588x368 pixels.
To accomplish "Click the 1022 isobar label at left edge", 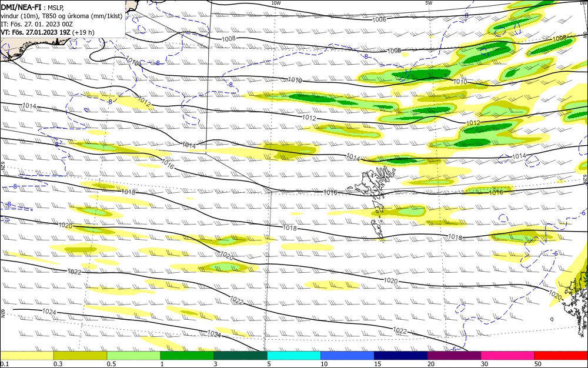I will point(74,272).
